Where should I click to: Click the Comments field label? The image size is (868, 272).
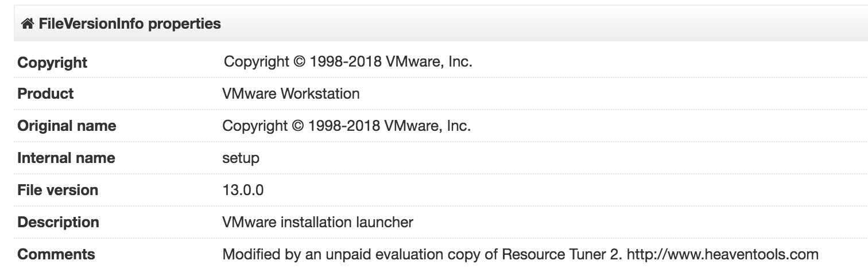(56, 254)
